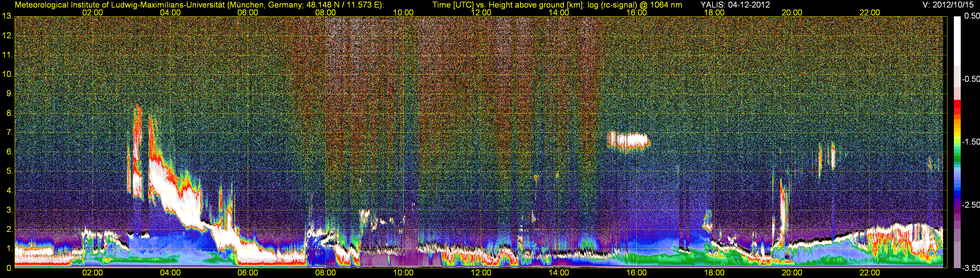Image resolution: width=980 pixels, height=278 pixels.
Task: Click '20:00' on the top time axis
Action: click(x=792, y=12)
